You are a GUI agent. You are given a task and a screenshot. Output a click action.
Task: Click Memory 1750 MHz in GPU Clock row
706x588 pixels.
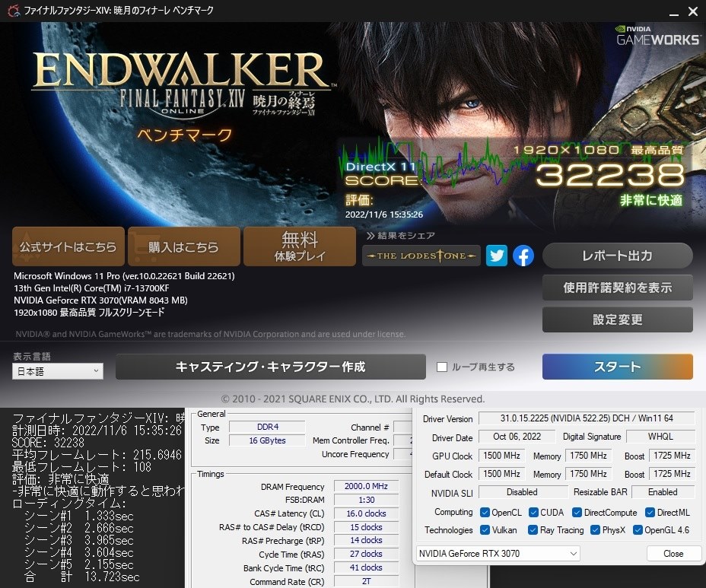coord(588,456)
